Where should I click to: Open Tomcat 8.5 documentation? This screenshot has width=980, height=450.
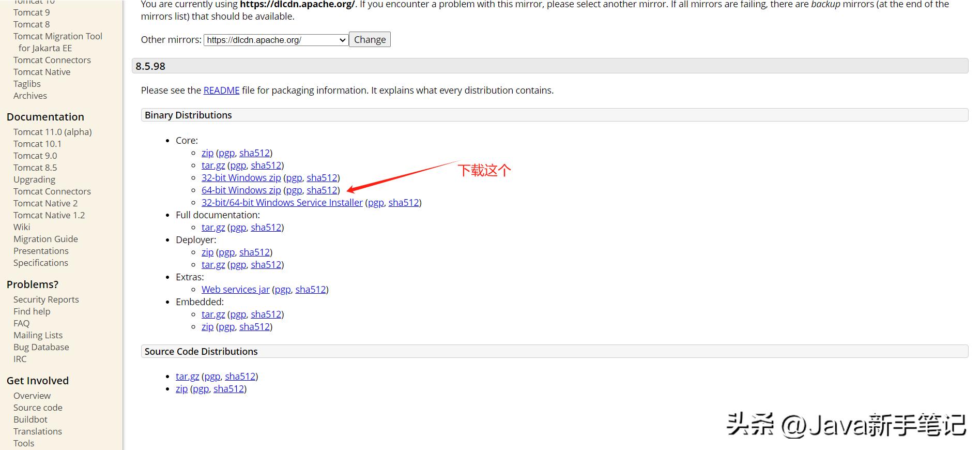point(35,168)
